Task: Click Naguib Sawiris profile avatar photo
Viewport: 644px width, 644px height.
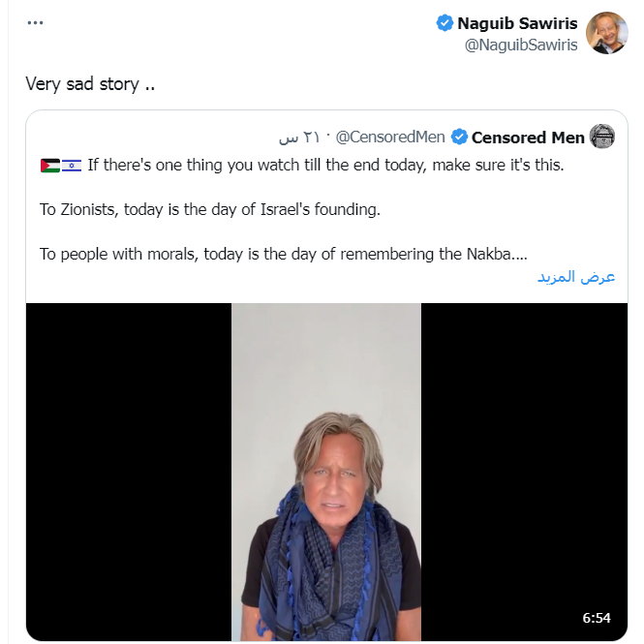Action: pyautogui.click(x=607, y=33)
